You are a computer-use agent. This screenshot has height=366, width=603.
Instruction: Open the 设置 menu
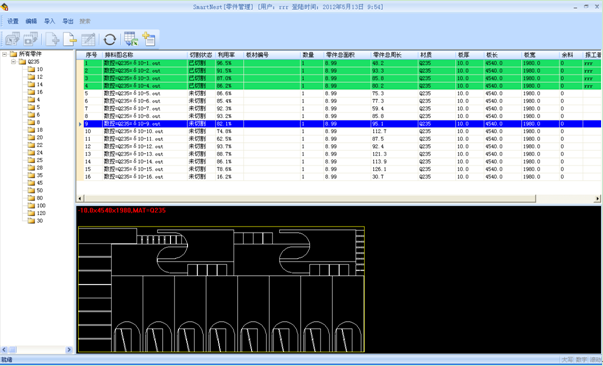13,21
